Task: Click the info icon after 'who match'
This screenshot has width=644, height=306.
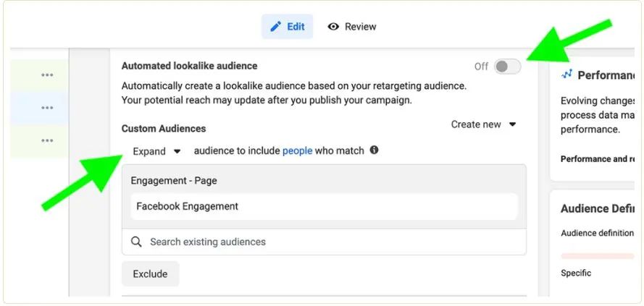Action: (375, 150)
